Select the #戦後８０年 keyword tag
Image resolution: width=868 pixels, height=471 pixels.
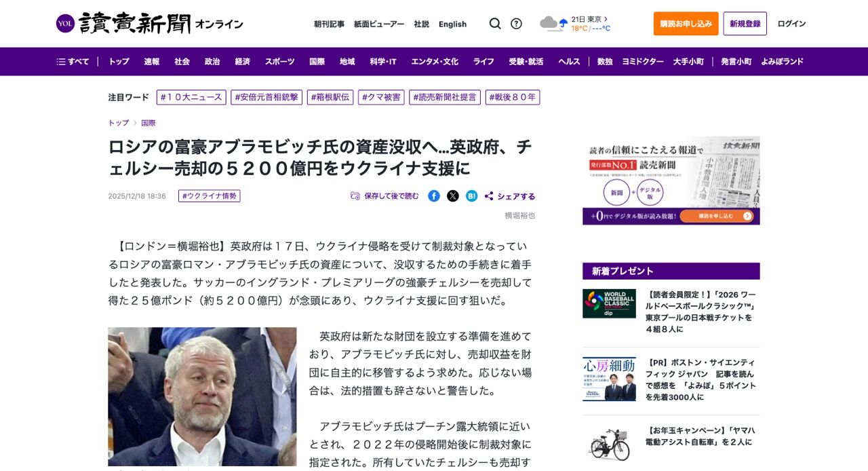(x=513, y=97)
